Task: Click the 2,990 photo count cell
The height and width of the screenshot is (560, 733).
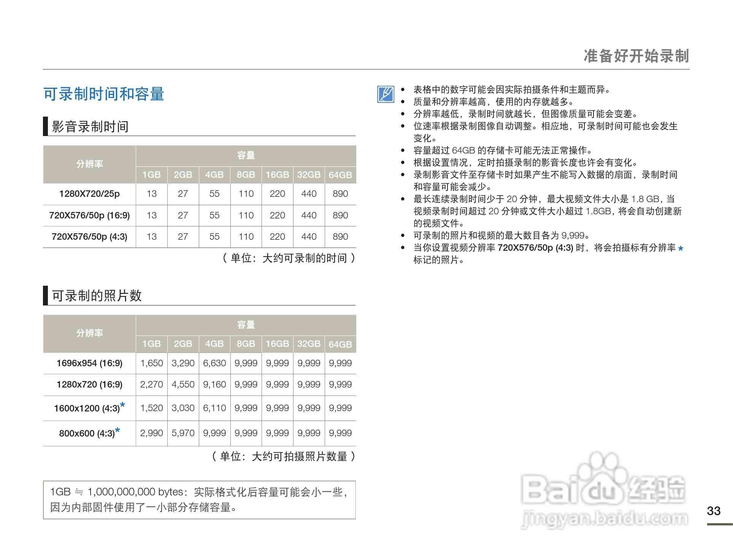Action: coord(151,433)
